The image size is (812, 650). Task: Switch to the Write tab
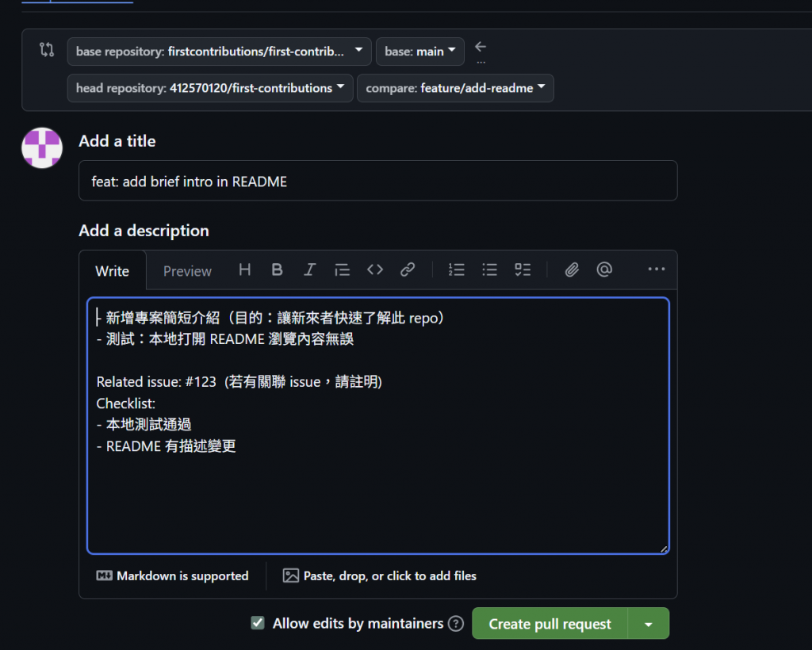click(x=113, y=270)
